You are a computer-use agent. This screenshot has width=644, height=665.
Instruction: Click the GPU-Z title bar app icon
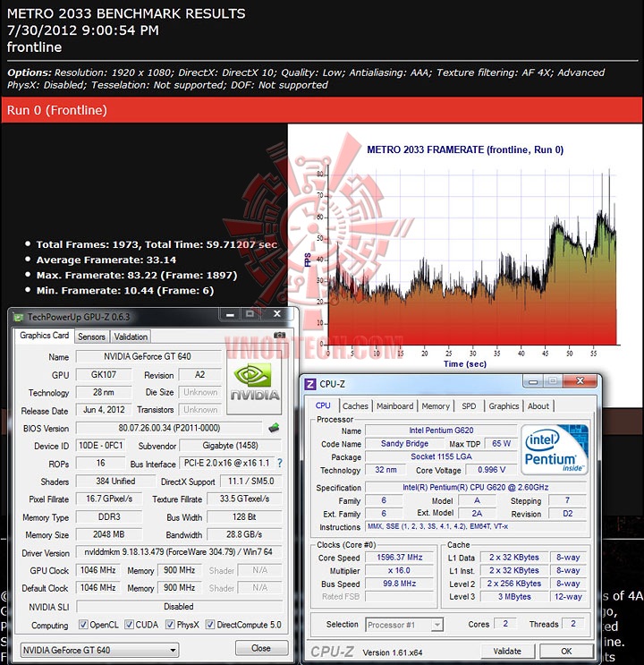(x=18, y=317)
